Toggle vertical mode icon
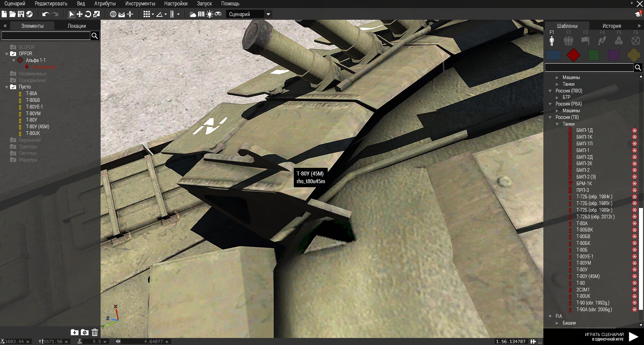This screenshot has width=644, height=345. [x=130, y=14]
